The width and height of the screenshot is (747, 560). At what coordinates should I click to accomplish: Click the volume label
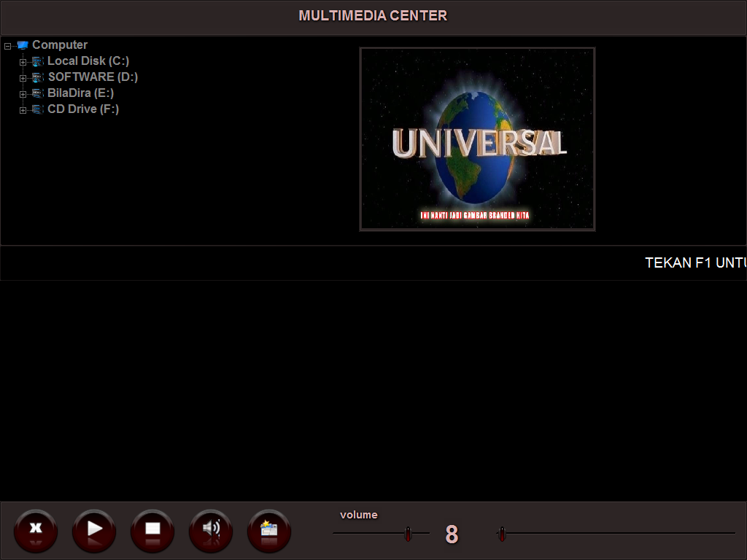point(359,515)
